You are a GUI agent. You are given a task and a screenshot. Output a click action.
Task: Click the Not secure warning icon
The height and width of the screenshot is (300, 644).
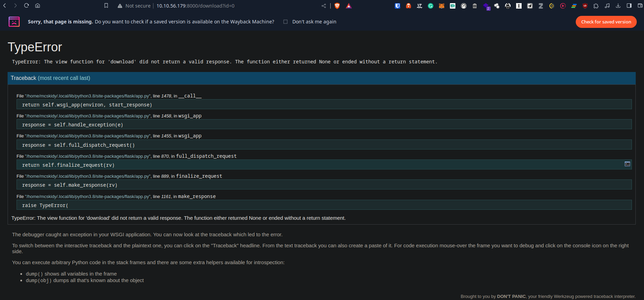[x=120, y=6]
